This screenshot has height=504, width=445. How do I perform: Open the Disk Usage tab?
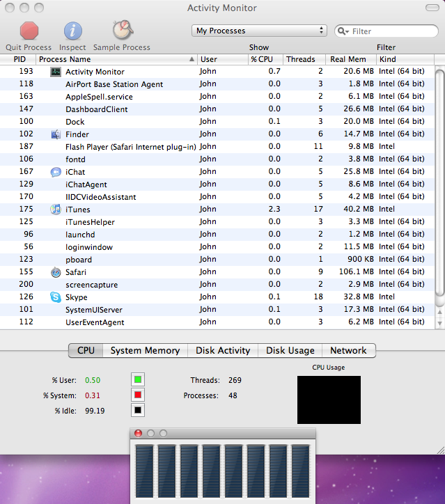click(290, 350)
